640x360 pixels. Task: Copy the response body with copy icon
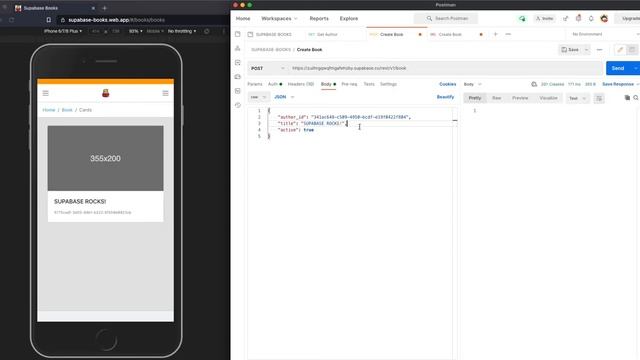627,98
